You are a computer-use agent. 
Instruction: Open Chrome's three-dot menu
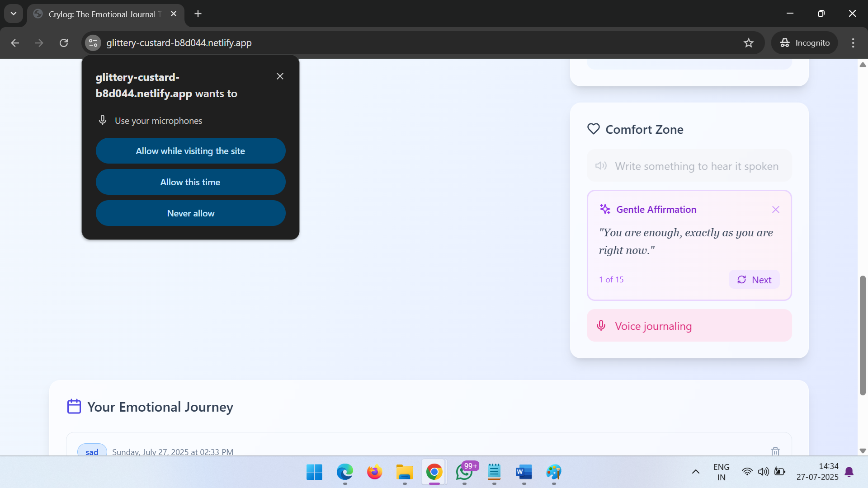(853, 43)
